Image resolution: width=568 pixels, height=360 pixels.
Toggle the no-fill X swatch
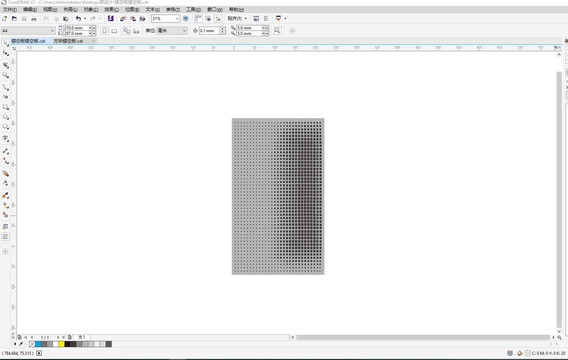(x=32, y=344)
